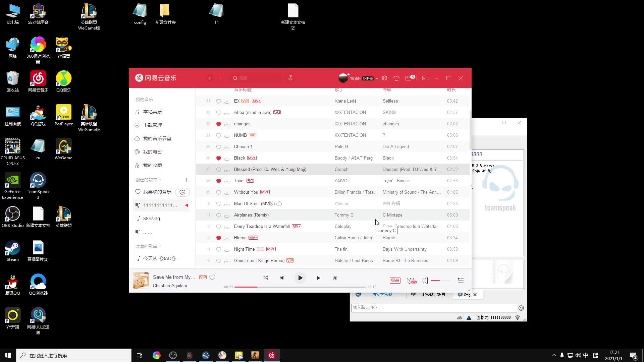
Task: Like the song EX with heart
Action: 219,101
